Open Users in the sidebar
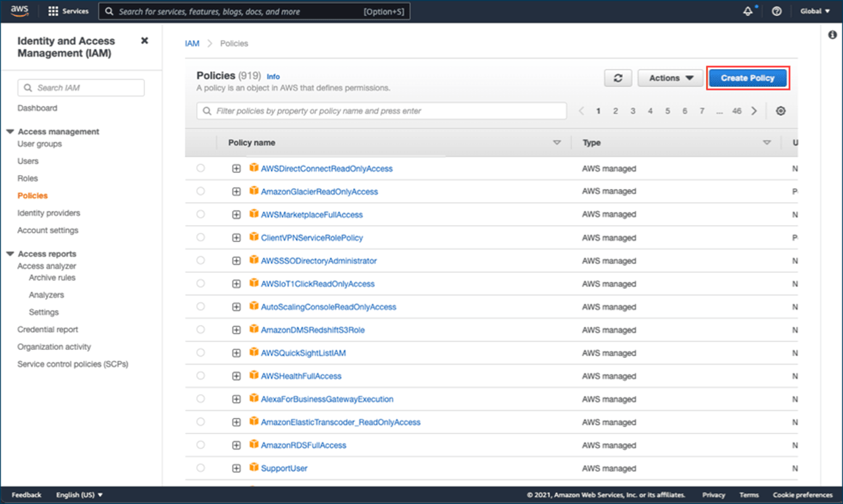This screenshot has height=504, width=843. 28,161
